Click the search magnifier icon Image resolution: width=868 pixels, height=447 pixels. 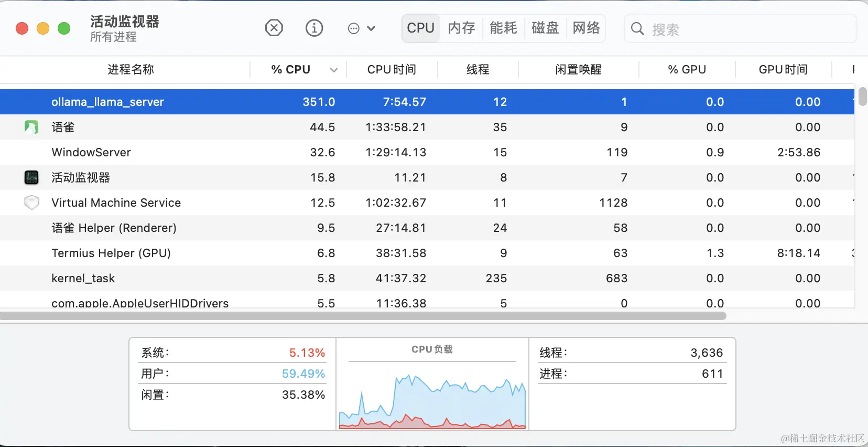click(x=637, y=28)
